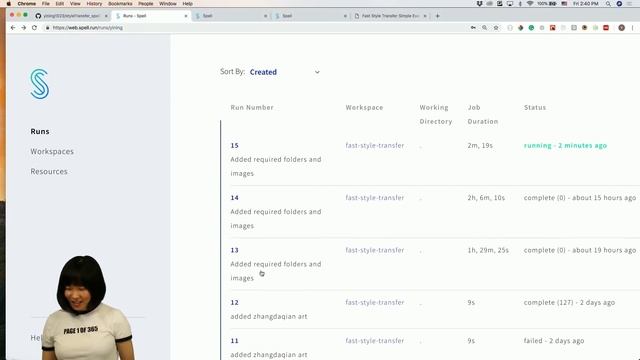Screen dimensions: 640x360
Task: Open the saved passwords key icon
Action: [473, 28]
